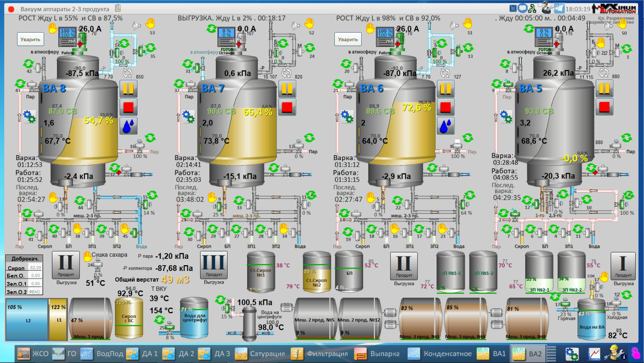Click the speaker horn icon above ВА 8
The image size is (644, 363).
point(136,26)
